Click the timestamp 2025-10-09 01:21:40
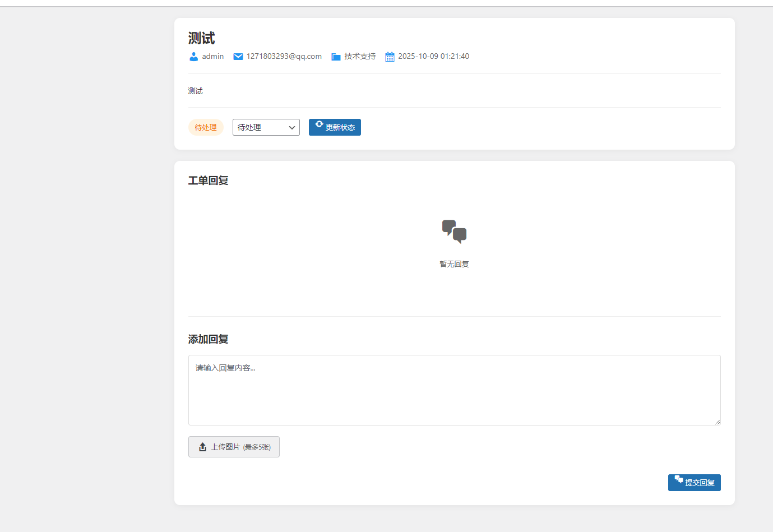 (x=433, y=57)
